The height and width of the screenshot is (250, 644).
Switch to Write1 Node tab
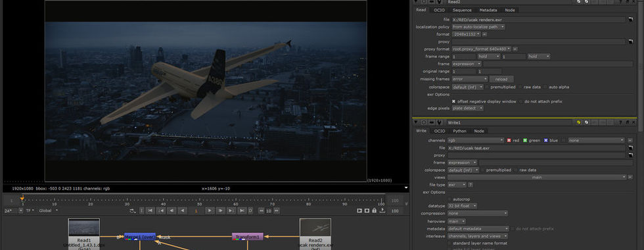(x=479, y=131)
